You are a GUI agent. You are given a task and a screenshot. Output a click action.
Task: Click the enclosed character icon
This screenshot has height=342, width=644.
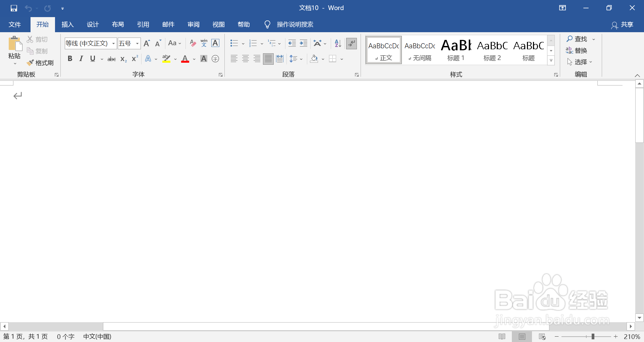pyautogui.click(x=215, y=59)
